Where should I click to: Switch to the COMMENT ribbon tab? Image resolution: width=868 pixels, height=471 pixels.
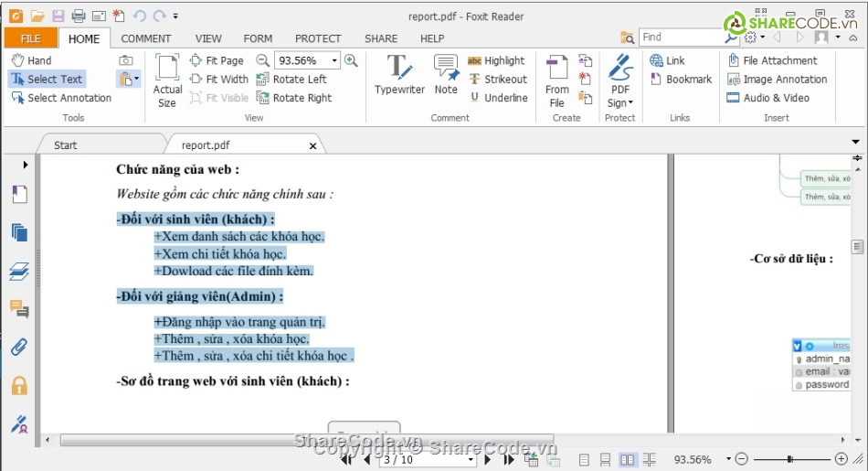tap(146, 38)
